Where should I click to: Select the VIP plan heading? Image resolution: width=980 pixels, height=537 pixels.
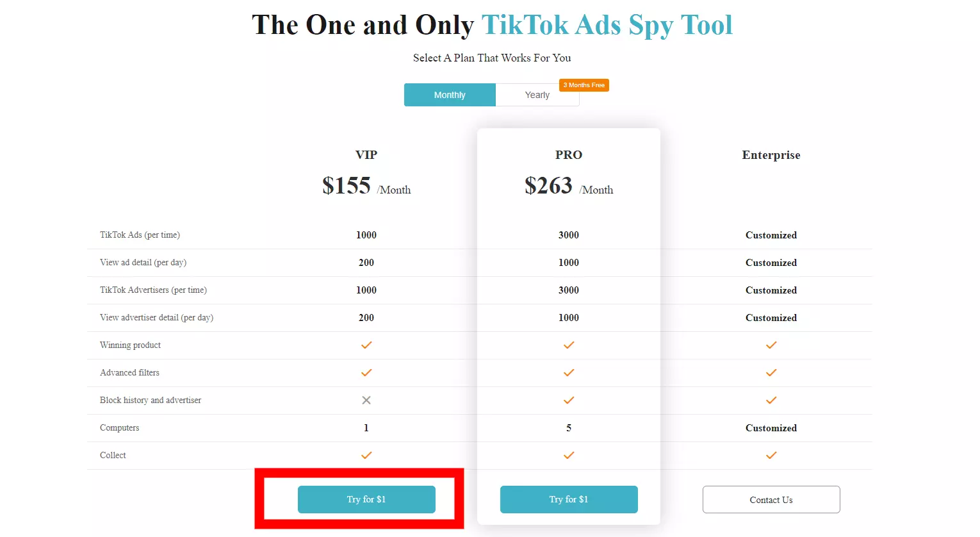pyautogui.click(x=366, y=155)
